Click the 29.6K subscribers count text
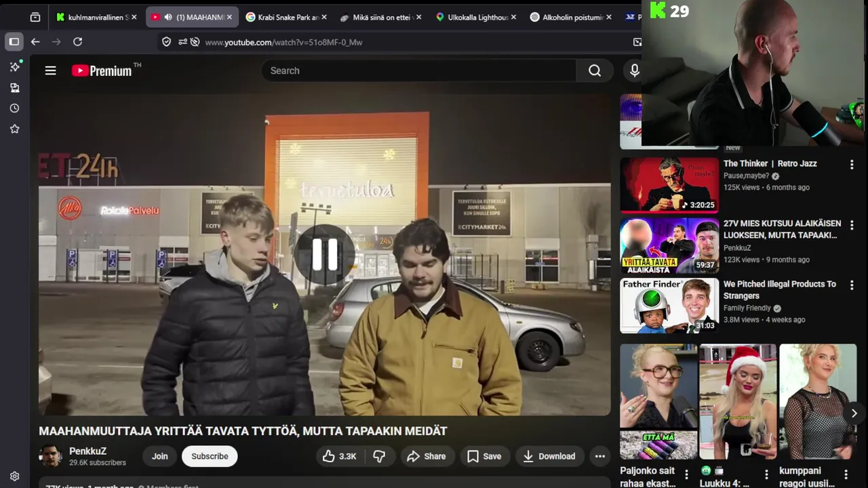This screenshot has width=868, height=488. [98, 463]
